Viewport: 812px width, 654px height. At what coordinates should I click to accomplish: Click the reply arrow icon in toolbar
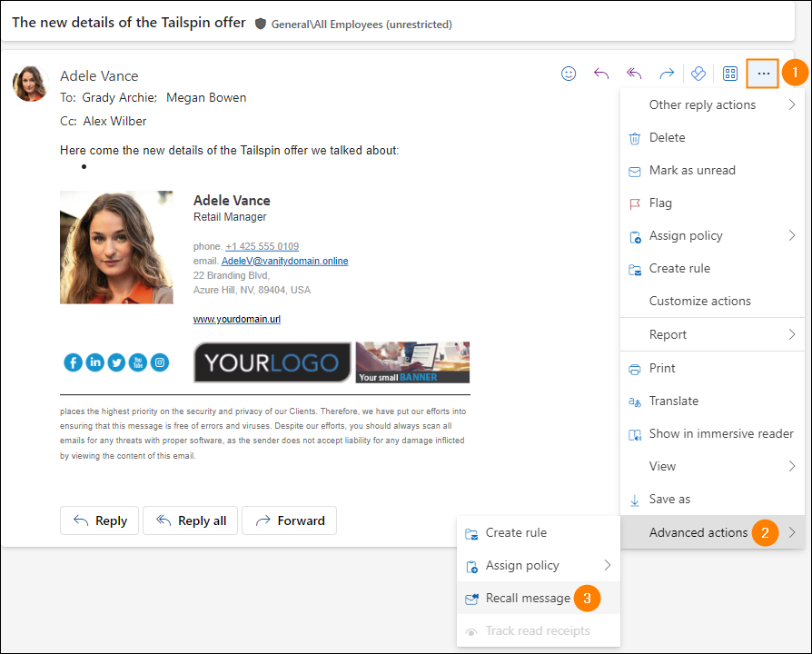[x=601, y=74]
